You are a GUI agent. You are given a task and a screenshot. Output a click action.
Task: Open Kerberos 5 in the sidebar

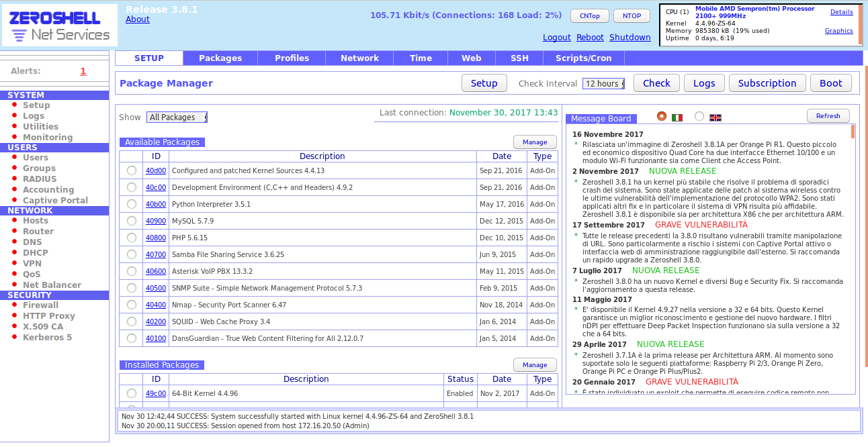[x=47, y=338]
